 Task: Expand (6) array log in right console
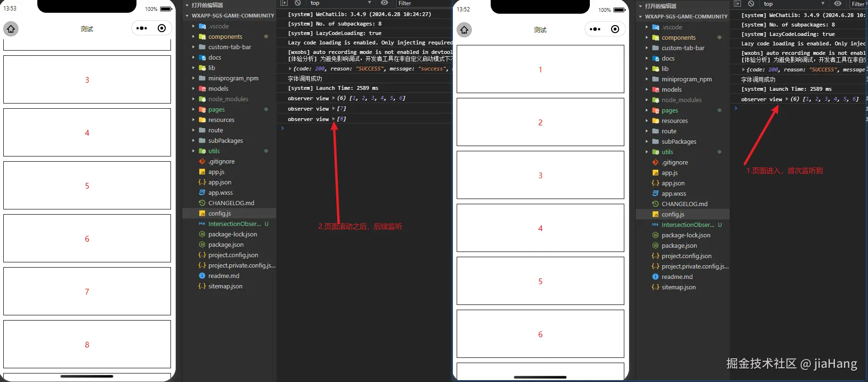point(787,99)
